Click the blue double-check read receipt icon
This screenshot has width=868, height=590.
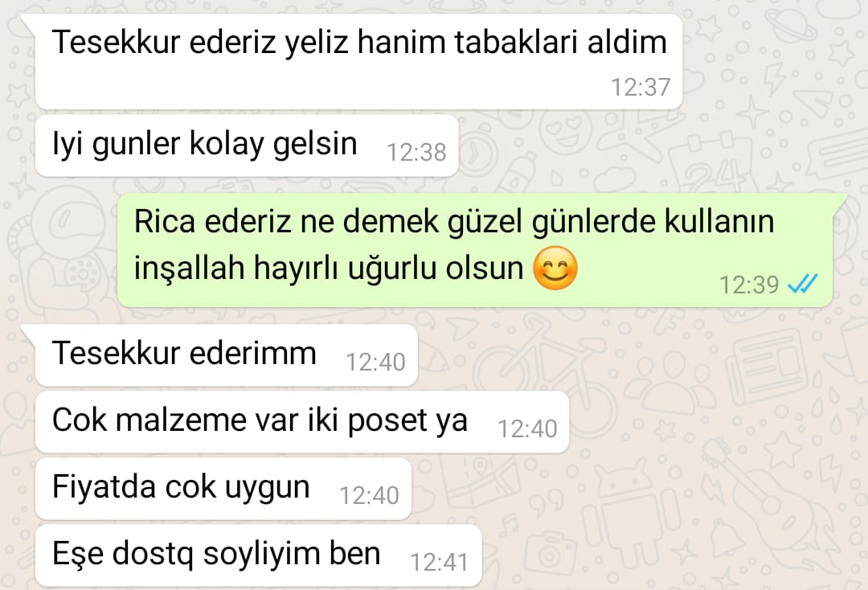(x=802, y=285)
